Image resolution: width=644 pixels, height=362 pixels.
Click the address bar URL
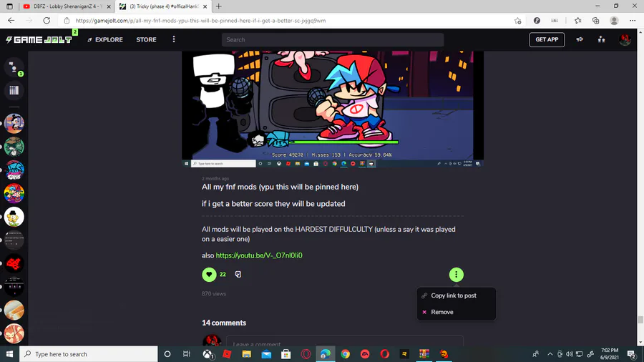click(x=200, y=21)
